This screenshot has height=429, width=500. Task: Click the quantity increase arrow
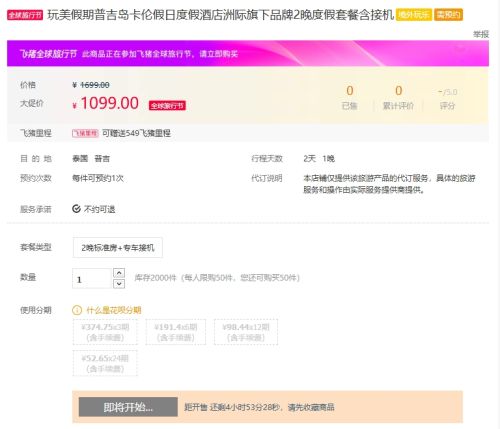click(119, 273)
